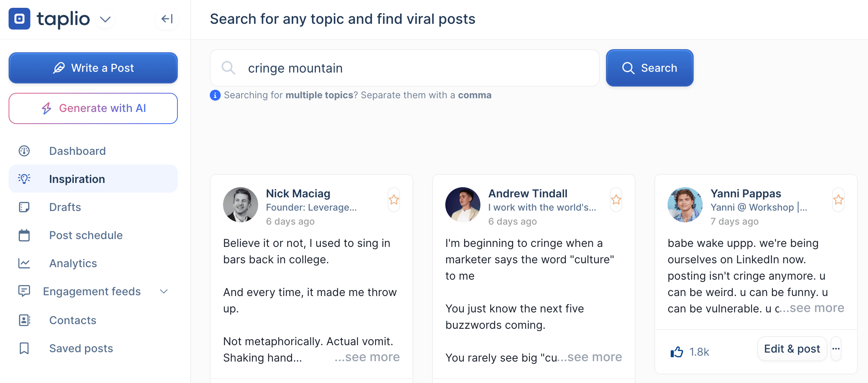Click the thumbs-up like icon on Yanni's post
This screenshot has width=868, height=383.
tap(677, 352)
